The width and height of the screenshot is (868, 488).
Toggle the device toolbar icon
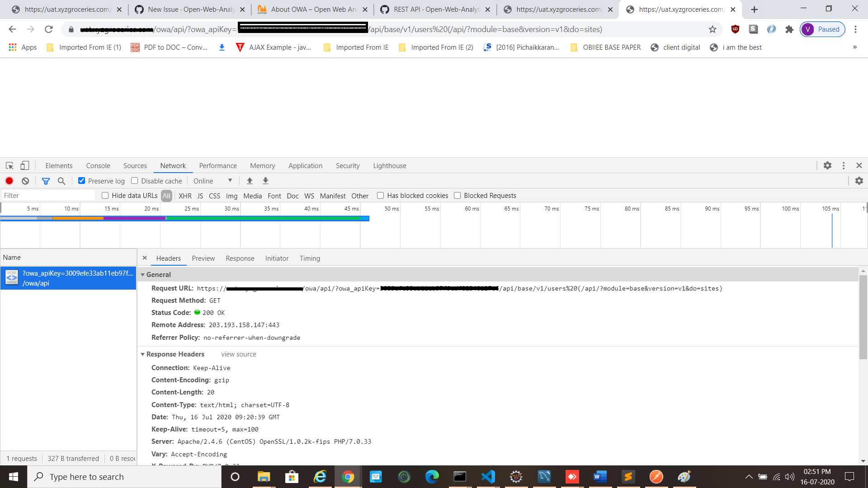25,166
